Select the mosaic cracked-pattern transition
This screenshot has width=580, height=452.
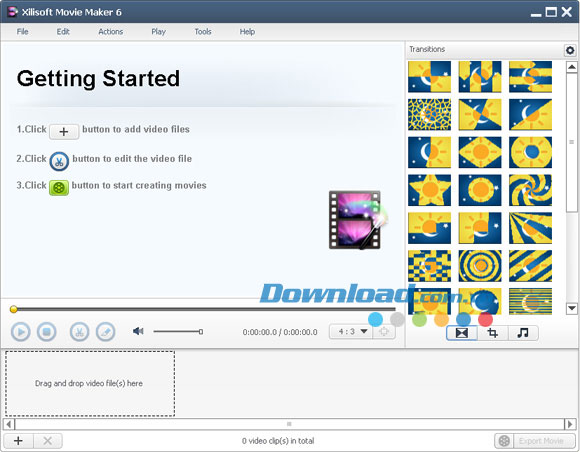coord(429,114)
